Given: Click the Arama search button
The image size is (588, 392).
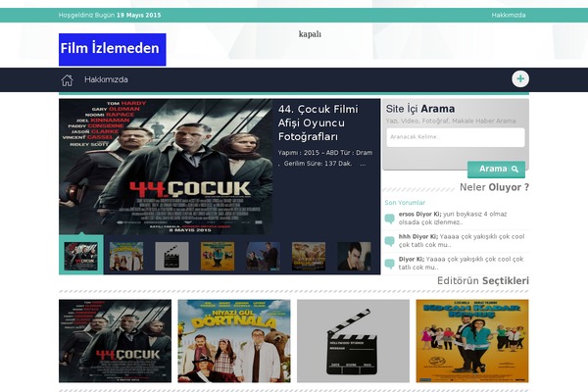Looking at the screenshot, I should tap(496, 170).
